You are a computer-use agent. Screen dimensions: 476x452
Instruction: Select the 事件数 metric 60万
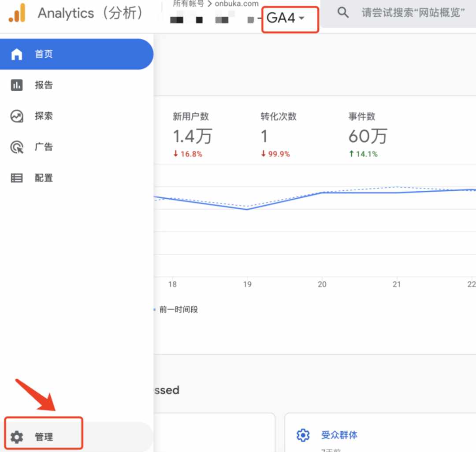368,134
